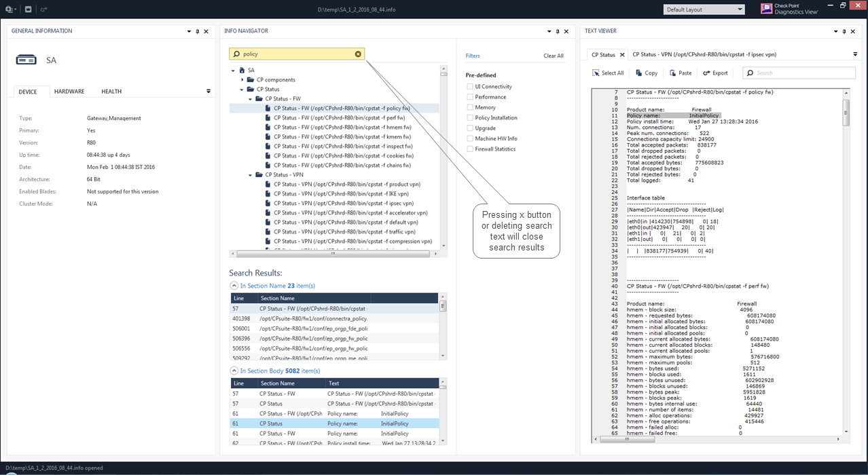868x475 pixels.
Task: Enable the Memory filter checkbox
Action: [470, 107]
